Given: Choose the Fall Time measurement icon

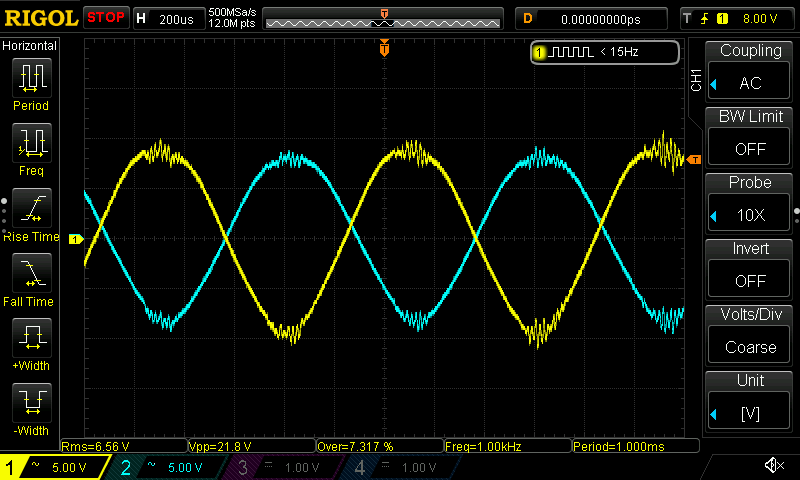Looking at the screenshot, I should coord(31,274).
